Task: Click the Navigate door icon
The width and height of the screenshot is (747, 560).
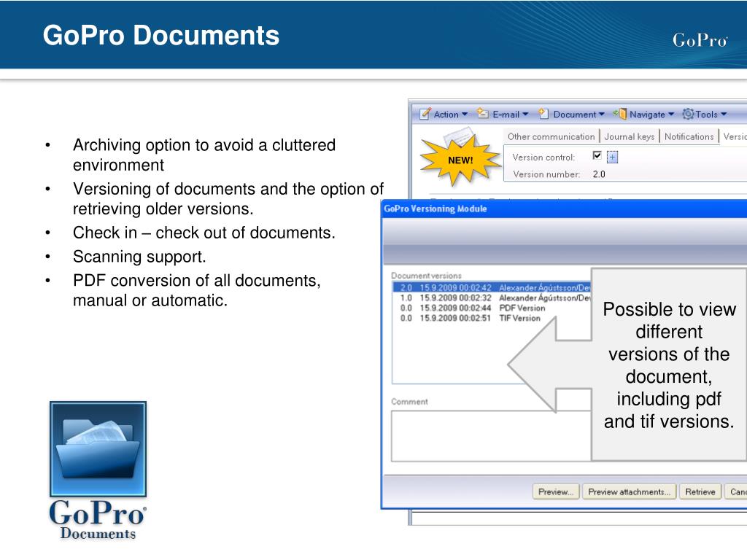Action: point(620,113)
